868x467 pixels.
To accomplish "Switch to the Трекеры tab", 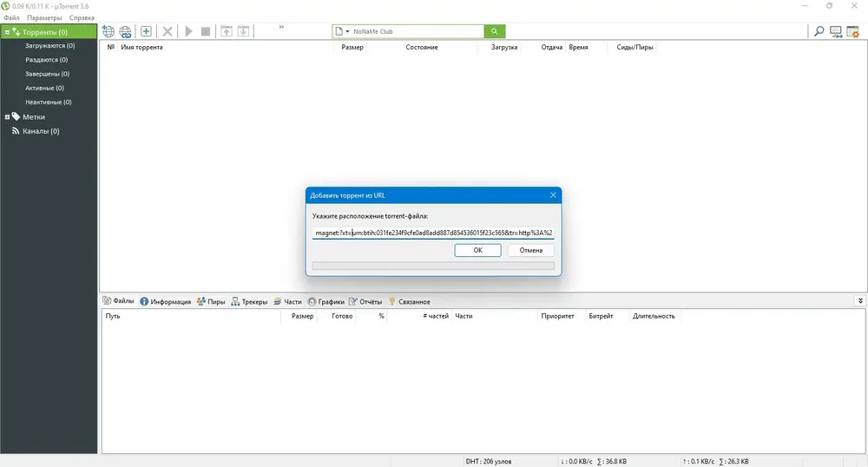I will tap(249, 301).
